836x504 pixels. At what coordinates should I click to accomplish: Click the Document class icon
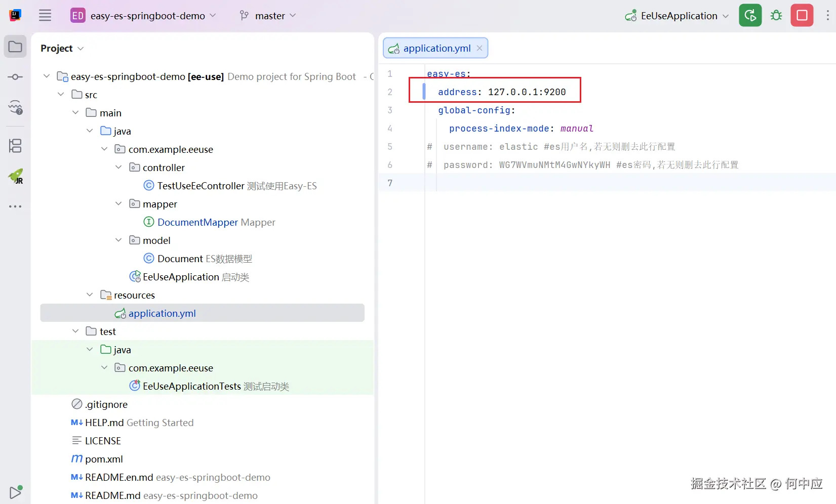(x=149, y=258)
